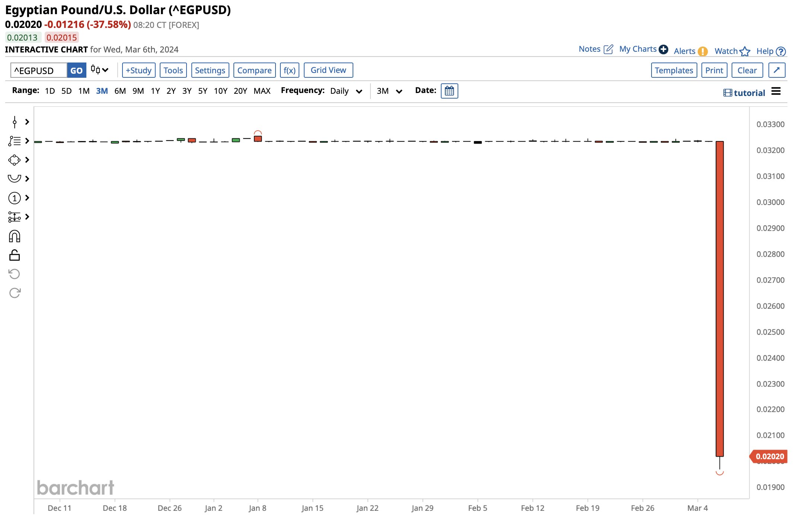Click the Clear button

(747, 70)
